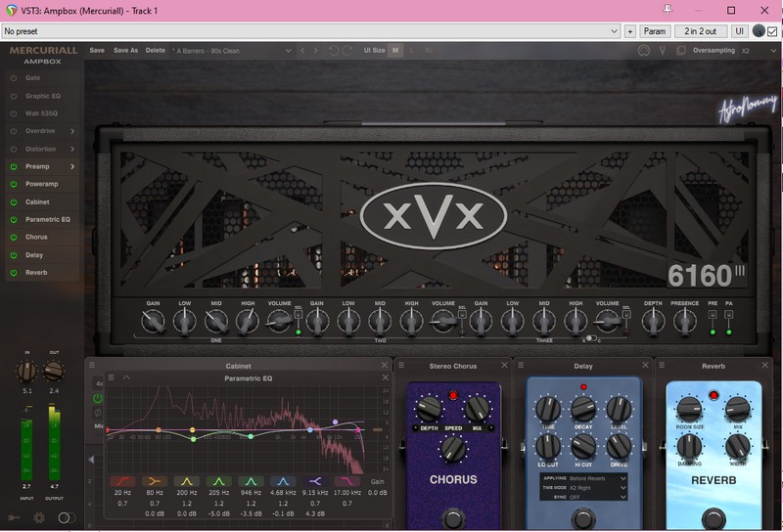783x532 pixels.
Task: Click the undo arrow in the preset bar
Action: pyautogui.click(x=334, y=50)
